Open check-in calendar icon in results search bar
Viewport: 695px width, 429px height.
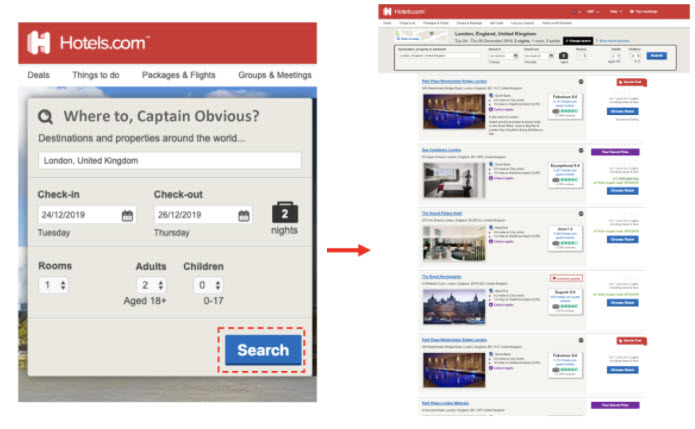(515, 56)
